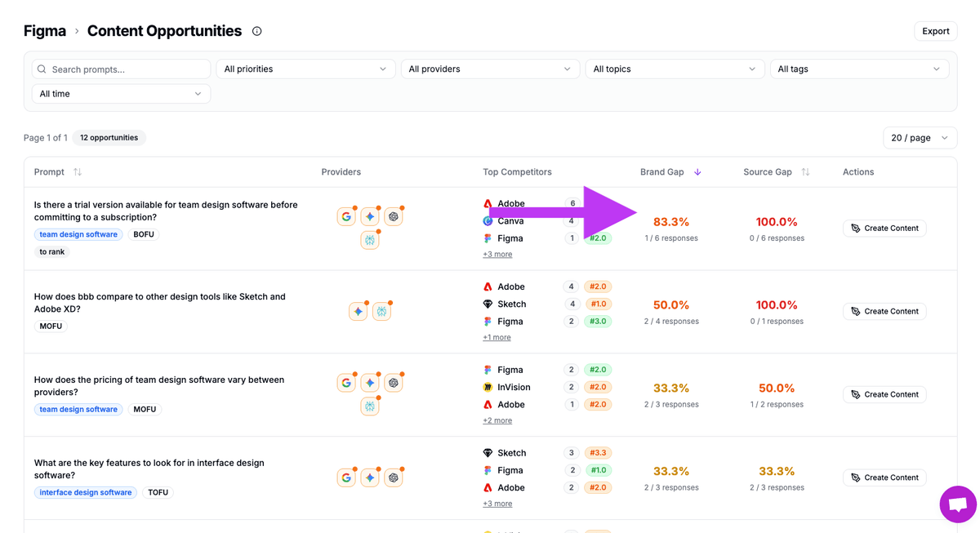The width and height of the screenshot is (980, 533).
Task: Show +3 more competitors in first row
Action: point(497,255)
